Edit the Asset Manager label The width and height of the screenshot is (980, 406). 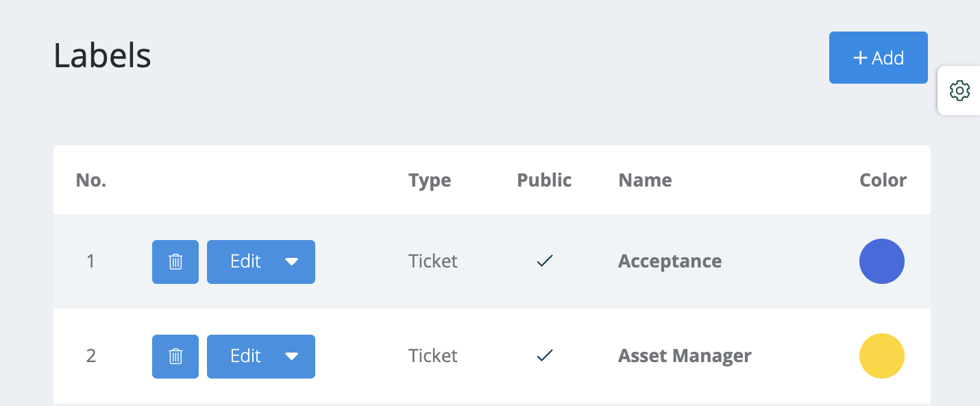pos(245,356)
